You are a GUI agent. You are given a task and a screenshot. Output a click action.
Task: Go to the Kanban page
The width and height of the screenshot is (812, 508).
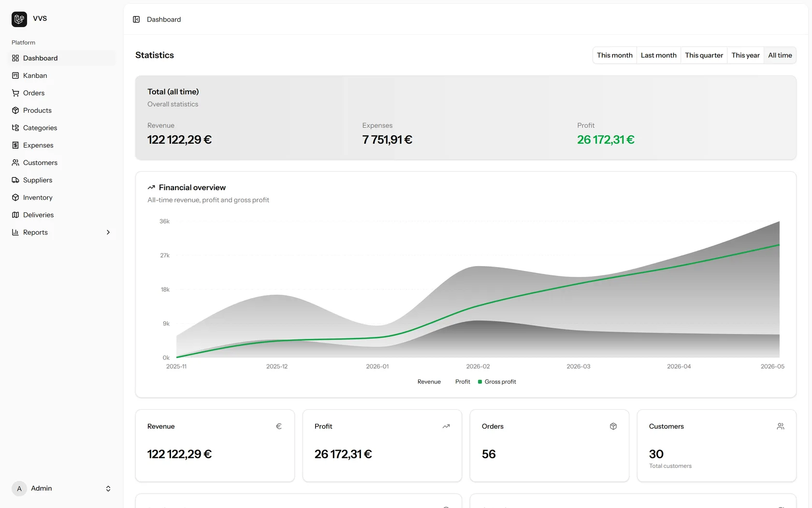pyautogui.click(x=62, y=75)
